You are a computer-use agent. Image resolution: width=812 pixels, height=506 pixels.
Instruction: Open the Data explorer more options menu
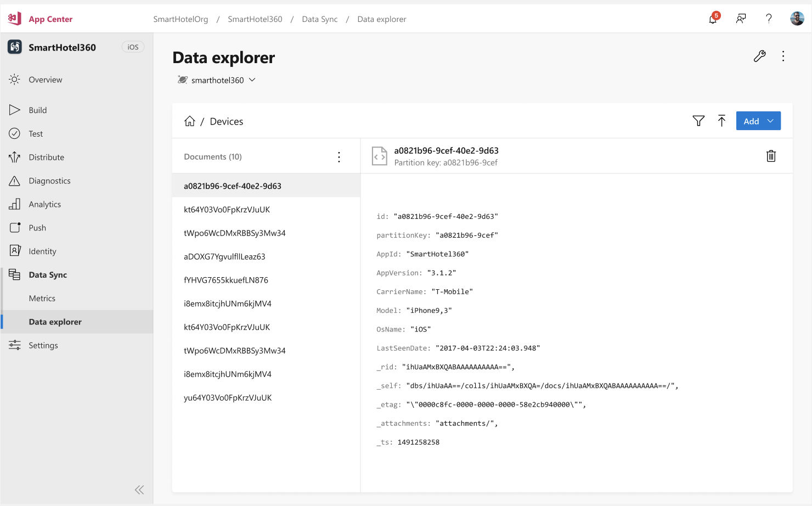point(783,56)
